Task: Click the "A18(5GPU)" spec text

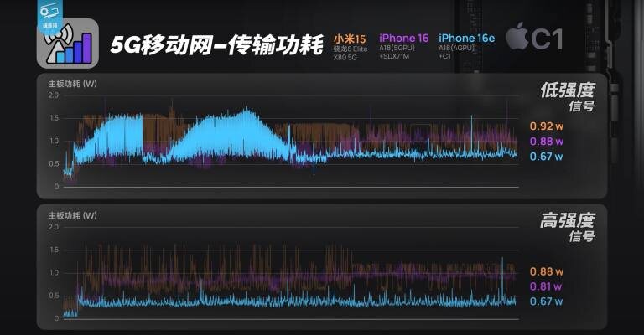Action: (397, 48)
